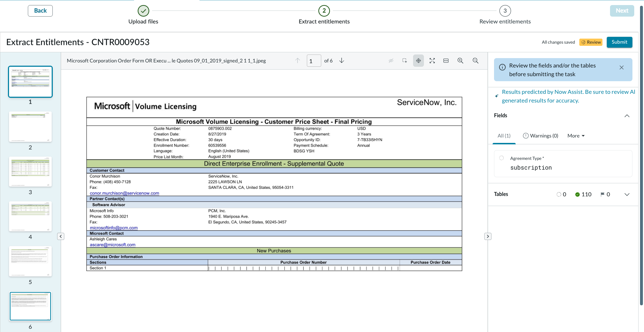Screen dimensions: 644x332
Task: Click the Agreement Type status circle
Action: [x=502, y=158]
